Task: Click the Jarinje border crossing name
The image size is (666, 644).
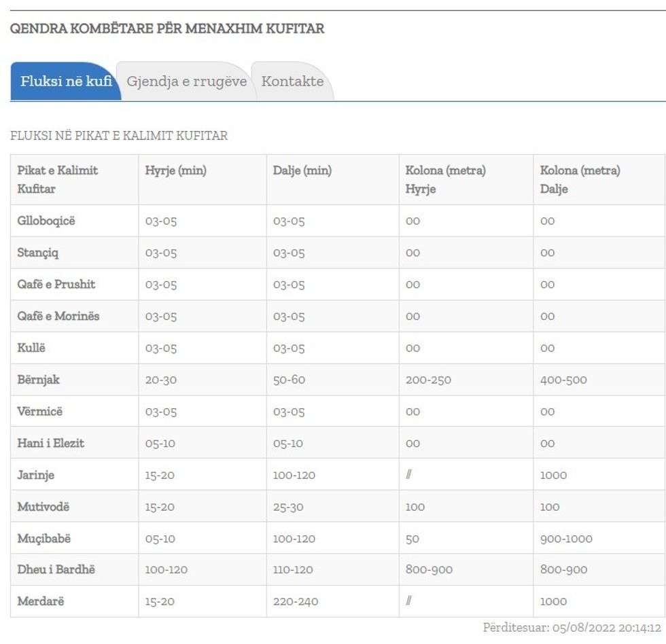Action: (x=35, y=475)
